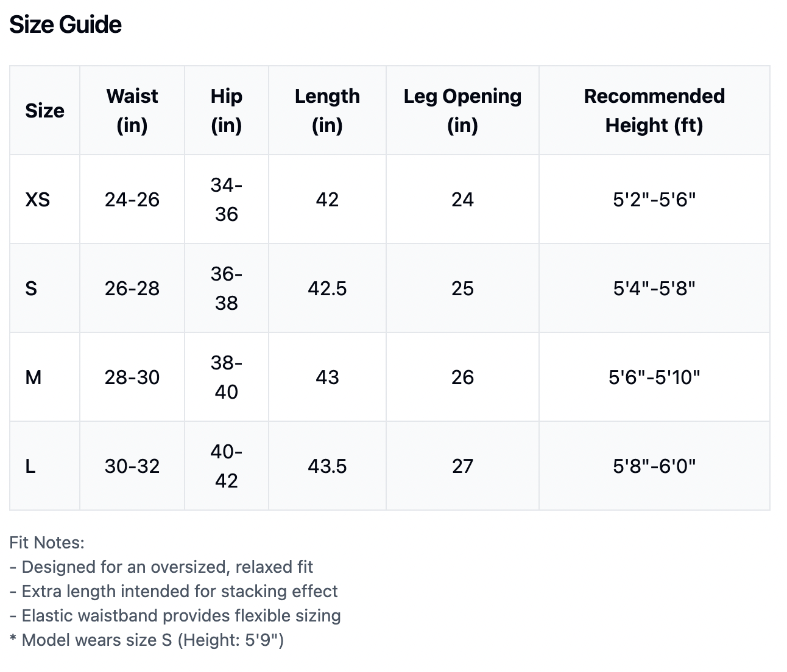This screenshot has width=787, height=672.
Task: Select the Size column header
Action: pos(44,111)
